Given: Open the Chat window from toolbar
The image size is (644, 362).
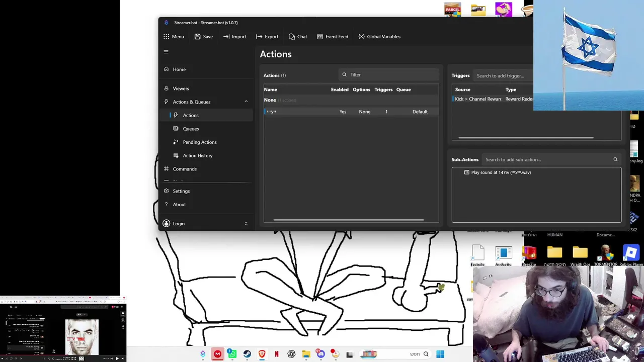Looking at the screenshot, I should point(298,37).
